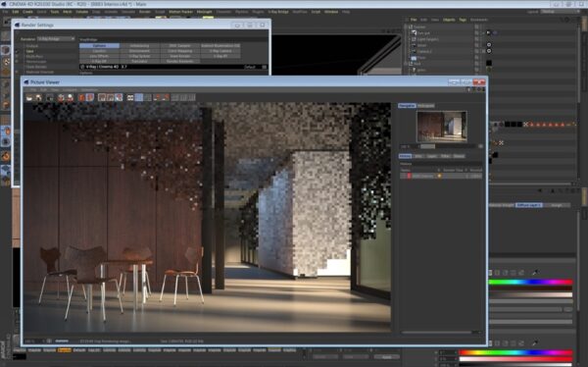588x367 pixels.
Task: Click the cube mode icon in main left palette
Action: (x=6, y=50)
